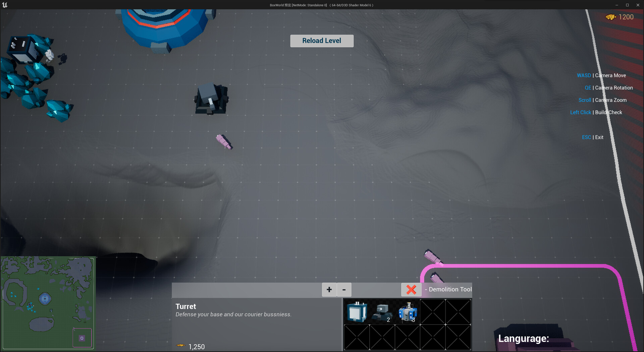Image resolution: width=644 pixels, height=352 pixels.
Task: Activate the red X Demolition Tool
Action: coord(411,290)
